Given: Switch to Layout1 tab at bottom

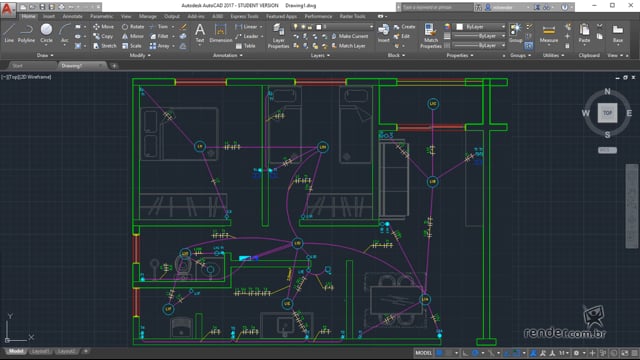Looking at the screenshot, I should [x=40, y=351].
